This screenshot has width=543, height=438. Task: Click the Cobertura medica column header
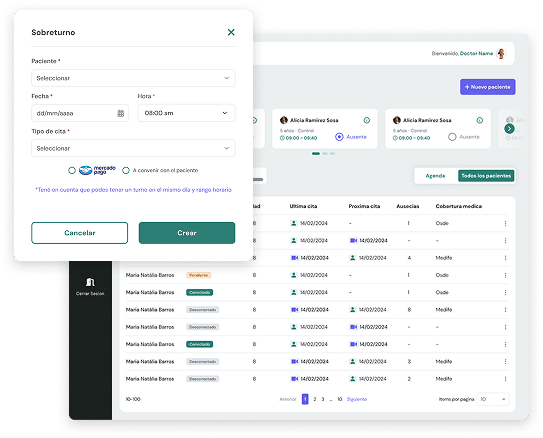[459, 206]
